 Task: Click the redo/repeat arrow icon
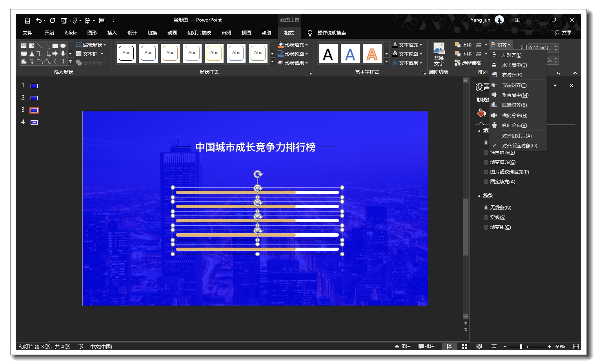click(x=52, y=20)
